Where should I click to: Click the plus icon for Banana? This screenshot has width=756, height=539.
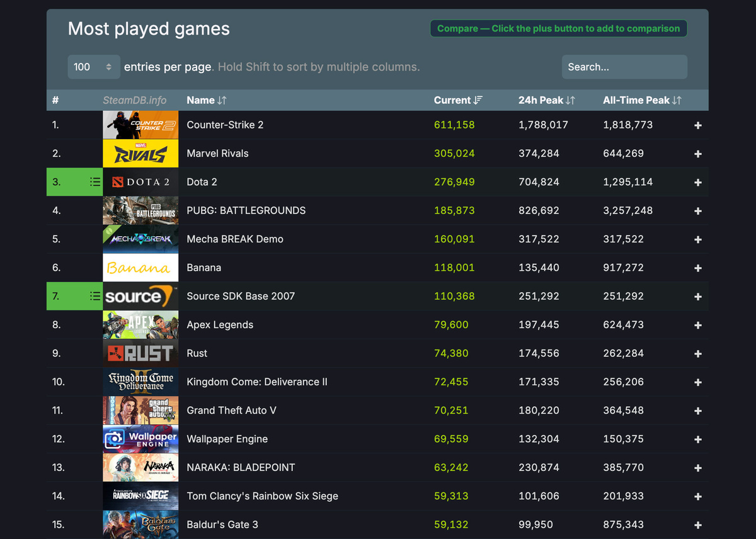(697, 268)
